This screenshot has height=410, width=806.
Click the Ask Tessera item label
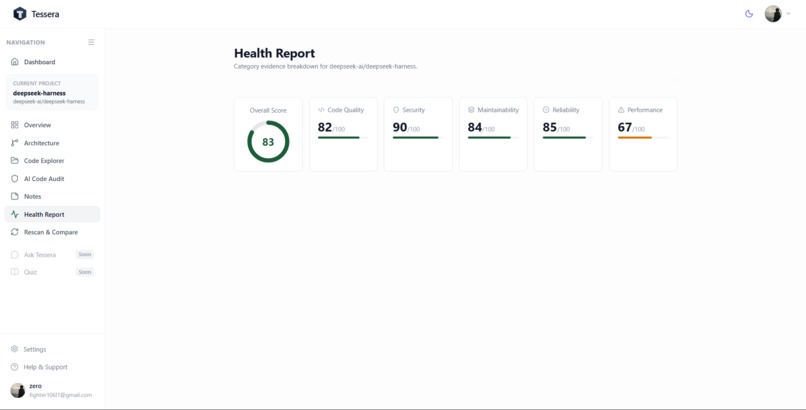40,254
